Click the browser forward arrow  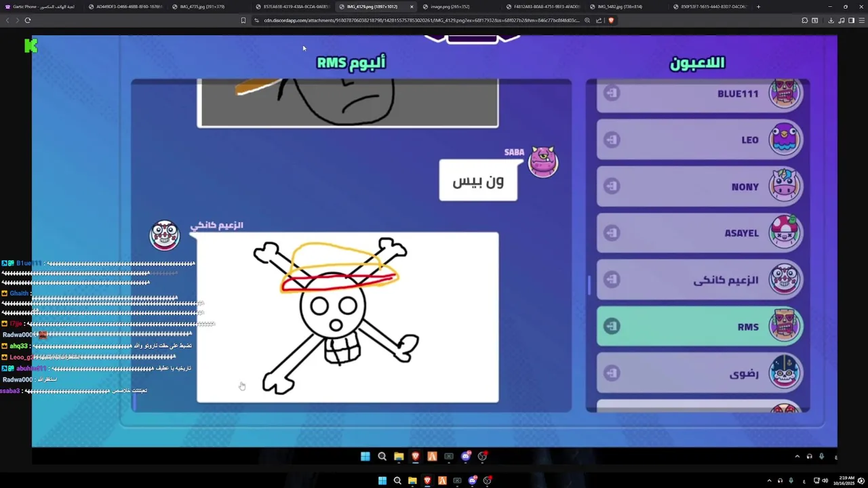click(x=17, y=20)
